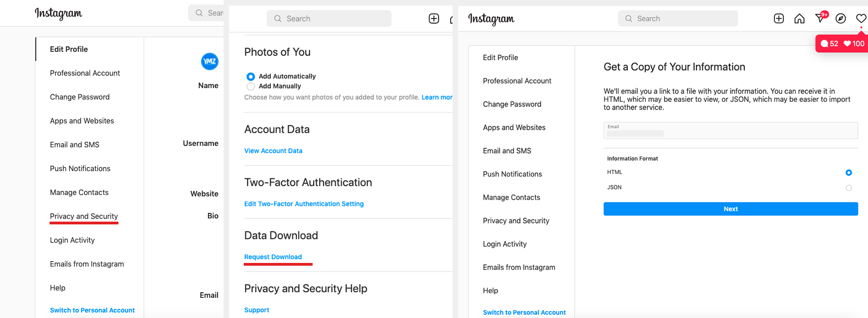
Task: Go to Home via the house icon
Action: [x=800, y=18]
